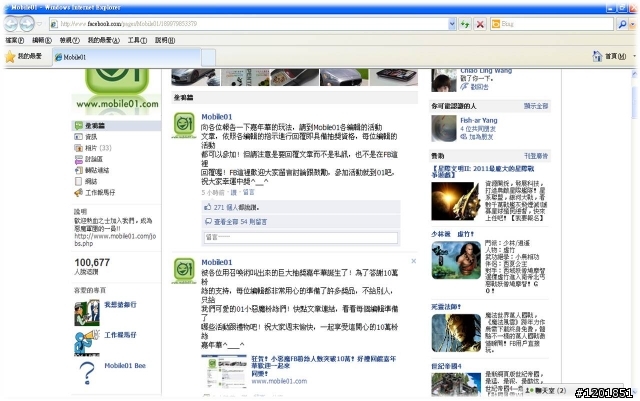Open the rightmost black phone photo thumbnail

pyautogui.click(x=394, y=77)
